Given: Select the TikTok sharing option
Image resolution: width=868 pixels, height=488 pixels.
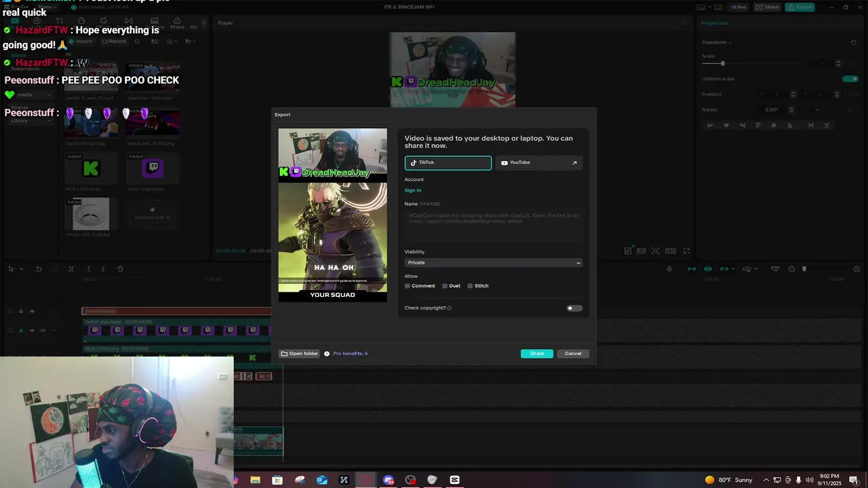Looking at the screenshot, I should (448, 163).
